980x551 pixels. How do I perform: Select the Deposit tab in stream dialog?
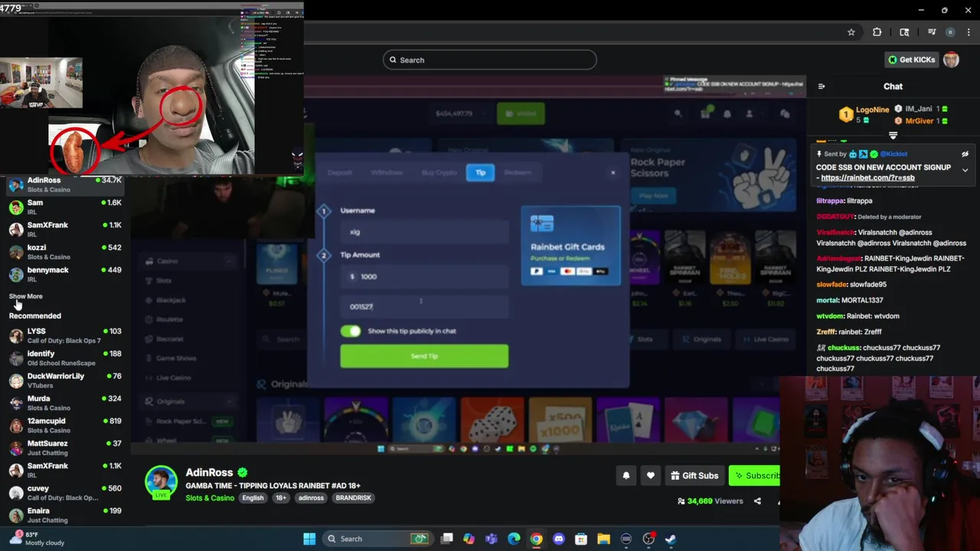(x=340, y=172)
